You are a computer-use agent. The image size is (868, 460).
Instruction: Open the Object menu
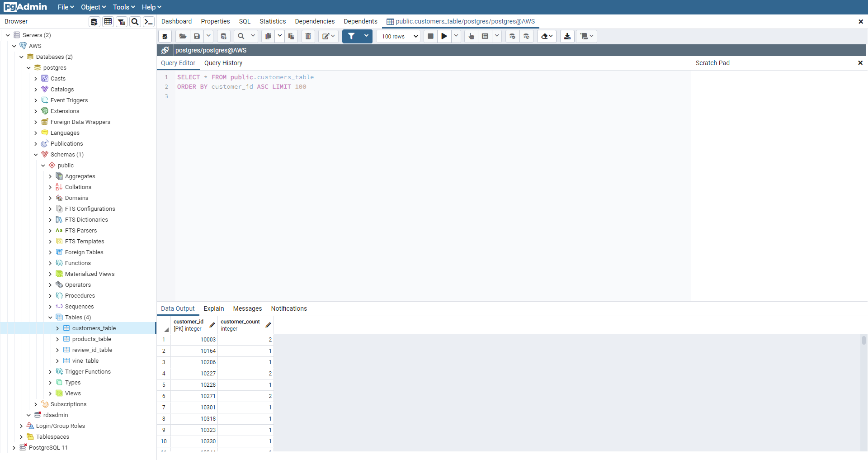[x=93, y=7]
